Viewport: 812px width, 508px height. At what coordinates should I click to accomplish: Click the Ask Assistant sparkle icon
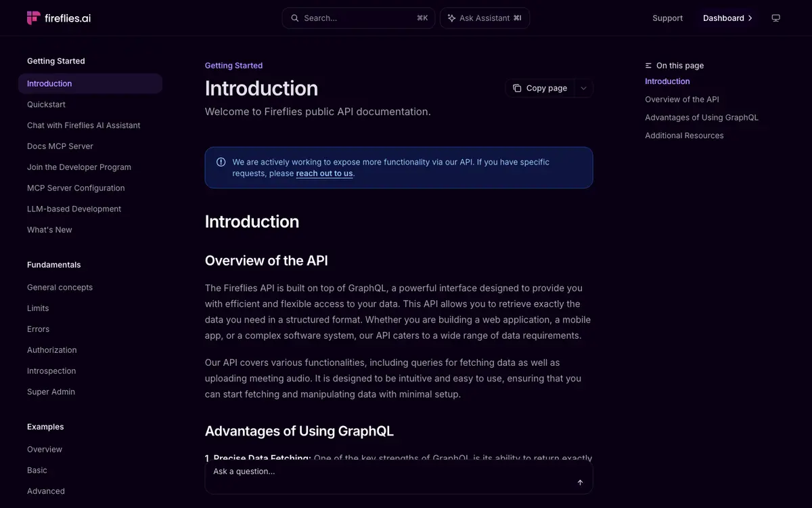coord(452,18)
